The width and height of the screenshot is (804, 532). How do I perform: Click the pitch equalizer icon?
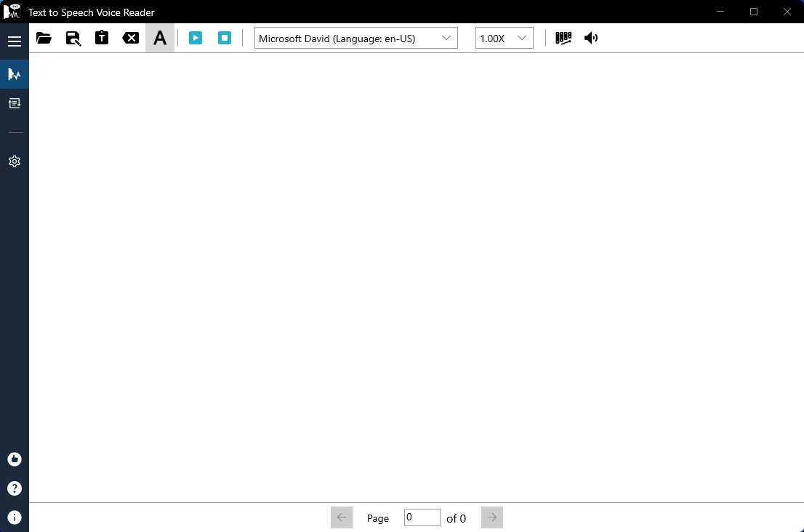click(x=563, y=38)
